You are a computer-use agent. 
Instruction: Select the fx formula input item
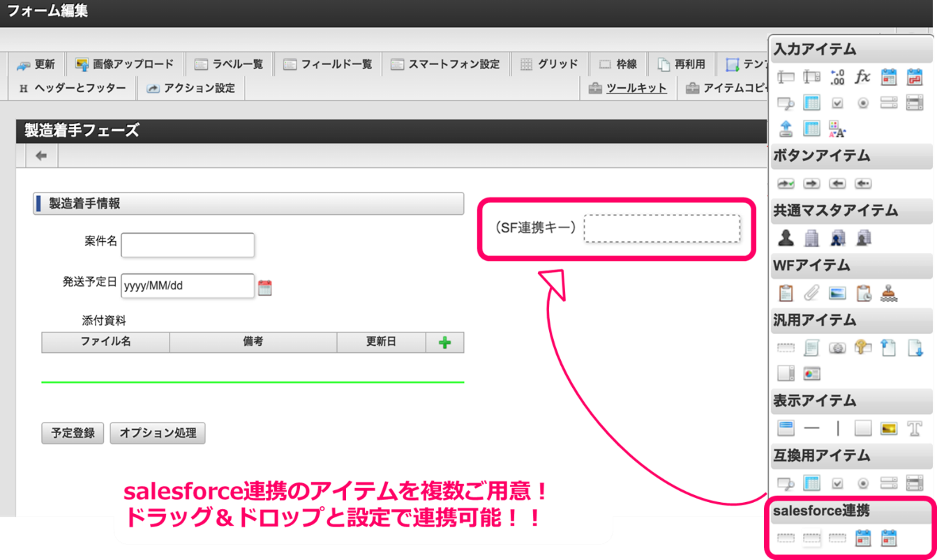(862, 77)
